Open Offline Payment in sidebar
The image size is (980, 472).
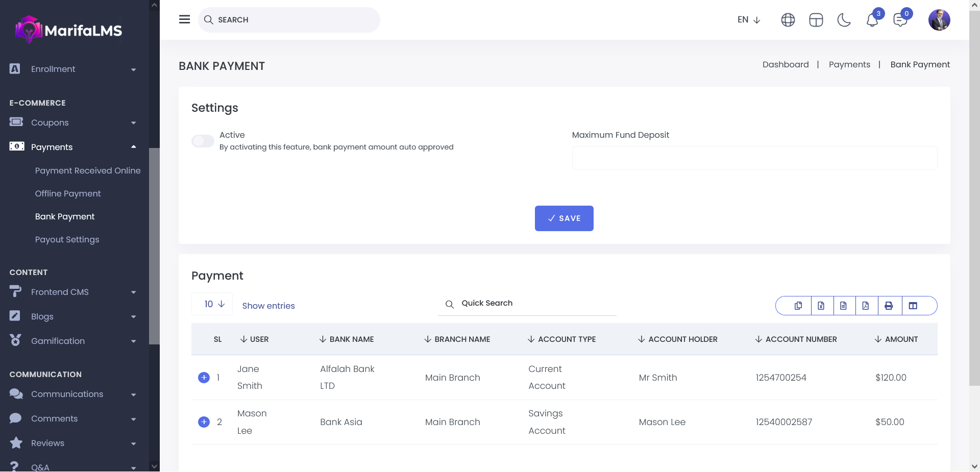pos(68,193)
